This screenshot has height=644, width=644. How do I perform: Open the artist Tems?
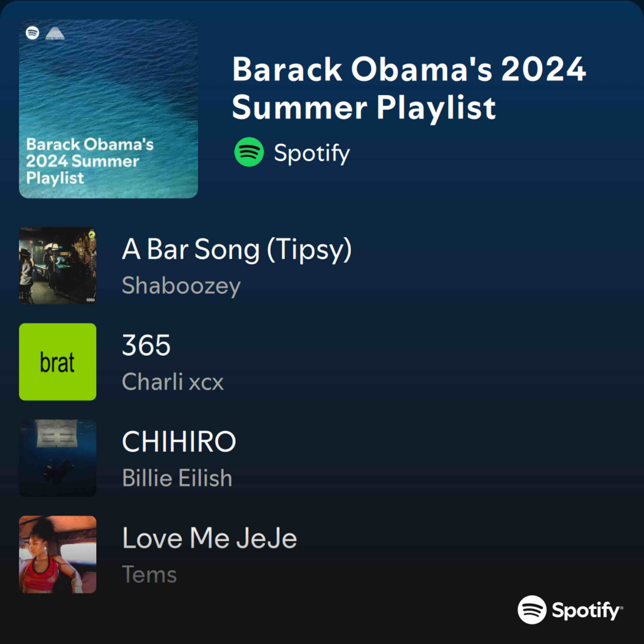[x=149, y=575]
